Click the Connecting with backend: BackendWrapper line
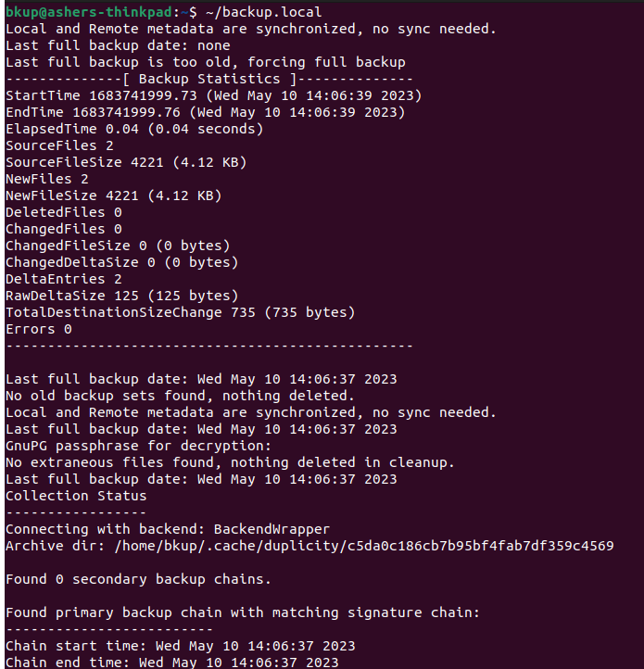 click(168, 529)
